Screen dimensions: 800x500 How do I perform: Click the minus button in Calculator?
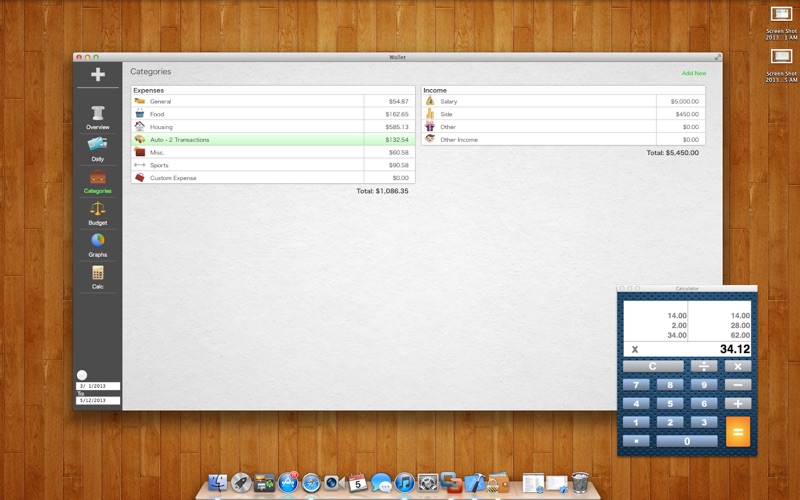(738, 385)
